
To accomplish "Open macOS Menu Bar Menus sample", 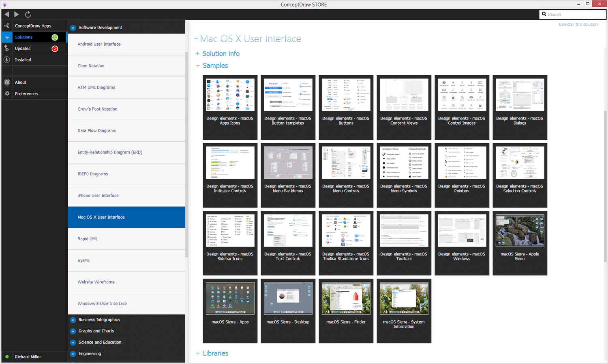I will pyautogui.click(x=288, y=175).
